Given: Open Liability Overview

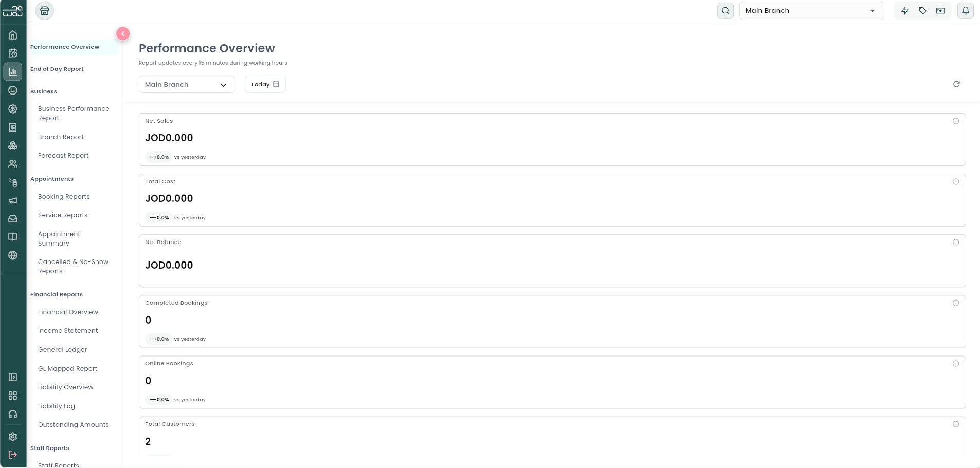Looking at the screenshot, I should (65, 387).
